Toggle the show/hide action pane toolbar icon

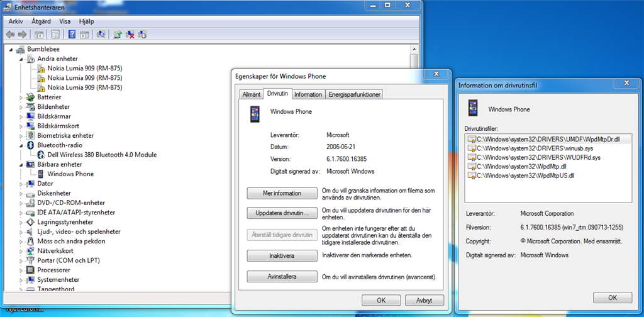84,35
